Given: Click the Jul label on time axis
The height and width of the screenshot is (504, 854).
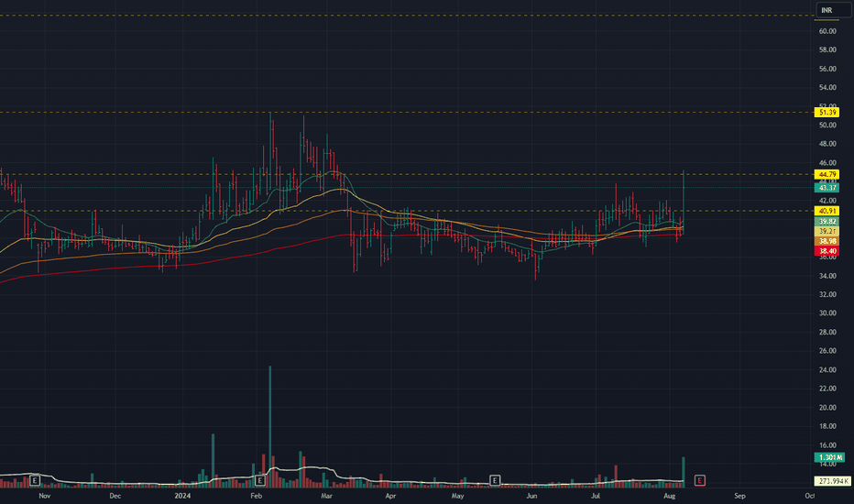Looking at the screenshot, I should [596, 496].
